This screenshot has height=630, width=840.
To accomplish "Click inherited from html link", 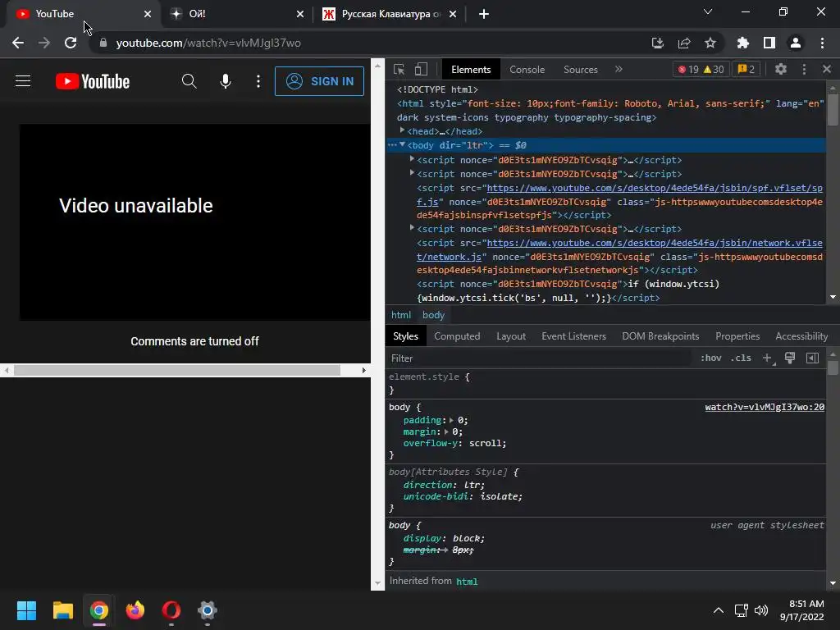I will (x=467, y=582).
